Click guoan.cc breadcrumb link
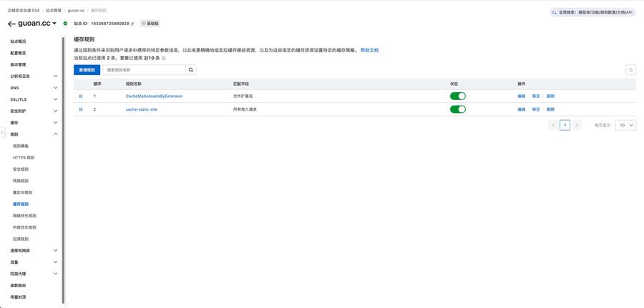The image size is (644, 308). [x=76, y=10]
